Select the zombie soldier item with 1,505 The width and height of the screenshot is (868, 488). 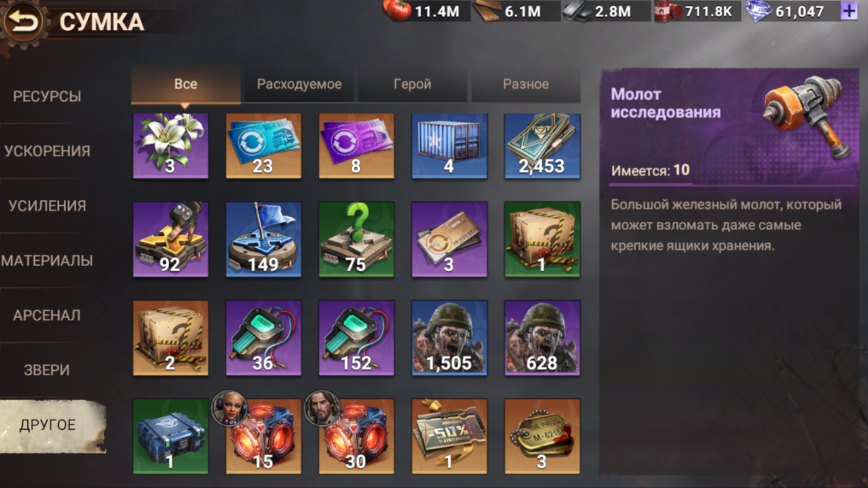tap(449, 337)
